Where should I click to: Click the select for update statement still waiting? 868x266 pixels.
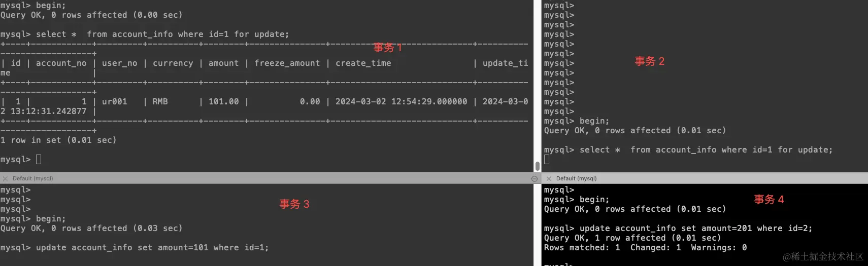706,150
